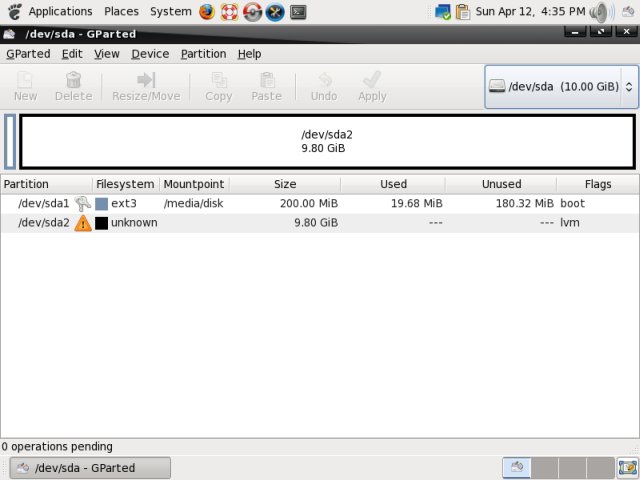The image size is (640, 480).
Task: Open the terminal launcher in top panel
Action: [298, 12]
